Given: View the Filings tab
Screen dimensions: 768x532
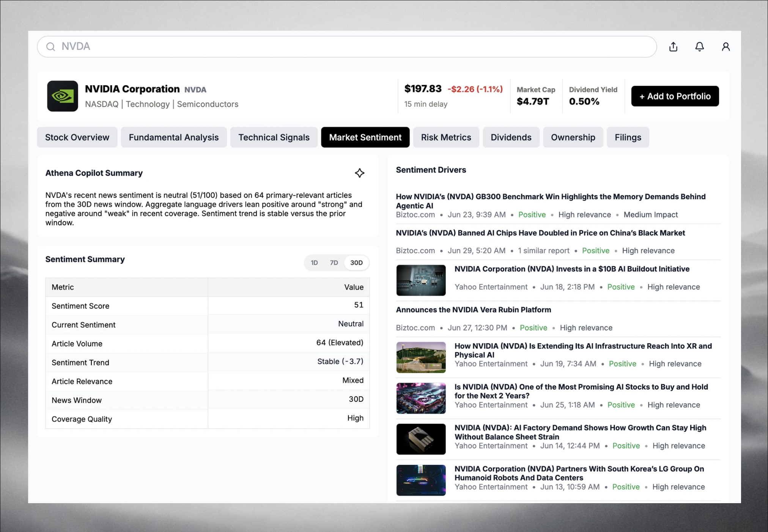Looking at the screenshot, I should click(628, 137).
